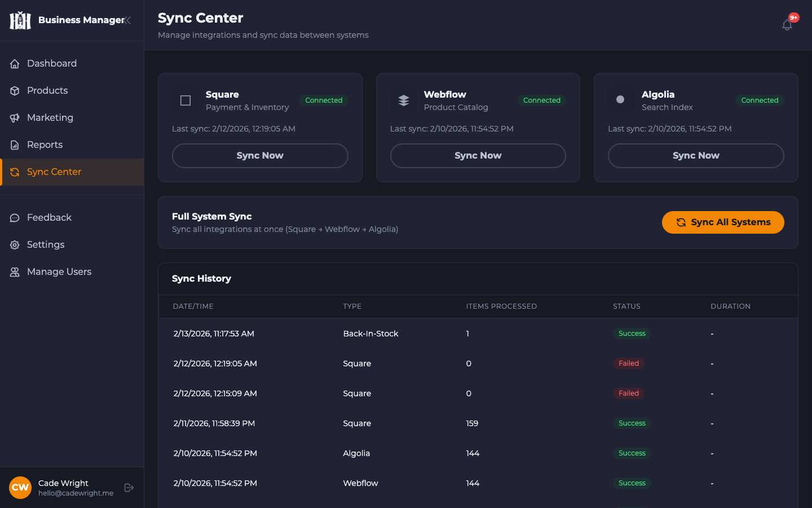Click the Settings gear icon

15,245
